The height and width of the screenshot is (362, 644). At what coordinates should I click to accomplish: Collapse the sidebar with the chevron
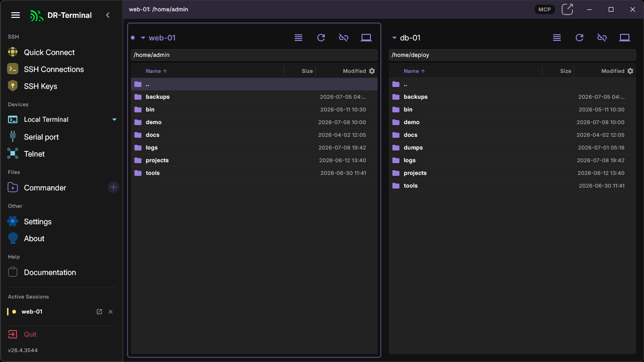click(108, 15)
